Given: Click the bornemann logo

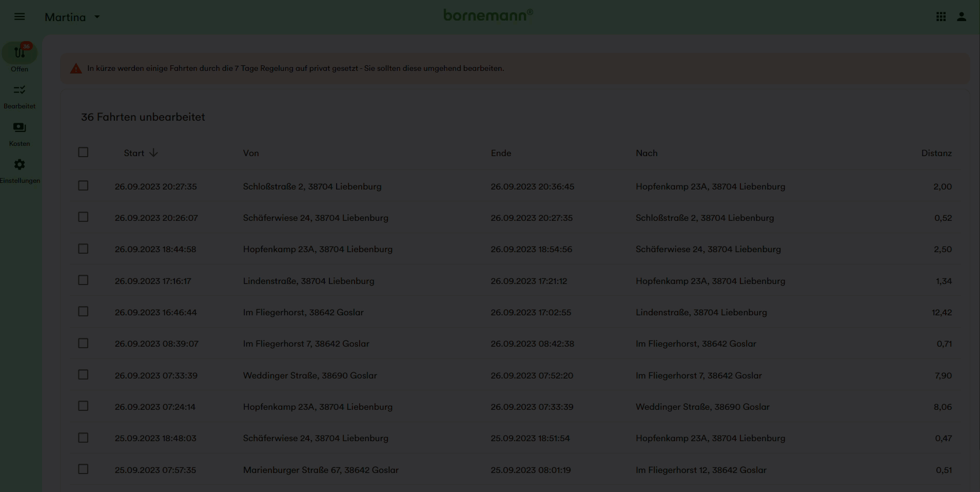Looking at the screenshot, I should coord(488,15).
